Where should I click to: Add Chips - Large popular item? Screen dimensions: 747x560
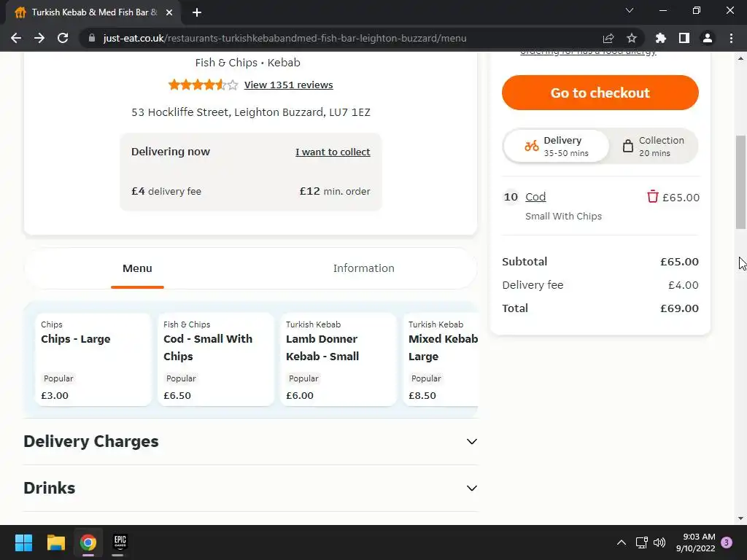(93, 359)
